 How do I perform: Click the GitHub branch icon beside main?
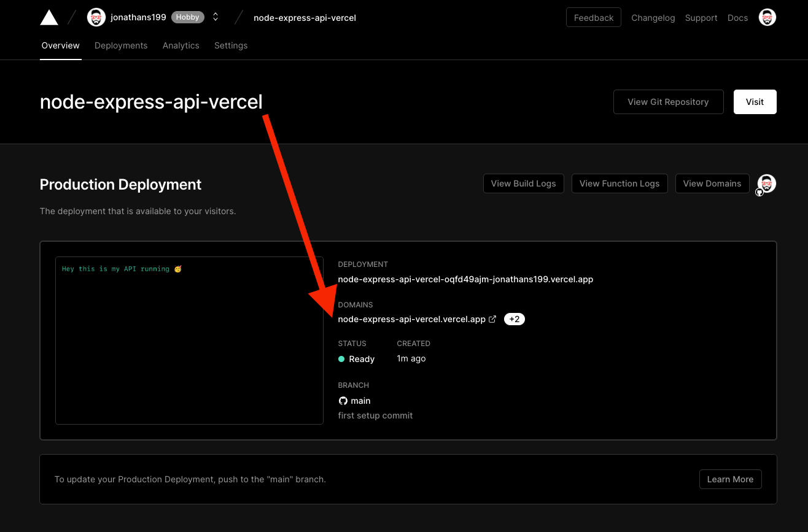point(343,401)
